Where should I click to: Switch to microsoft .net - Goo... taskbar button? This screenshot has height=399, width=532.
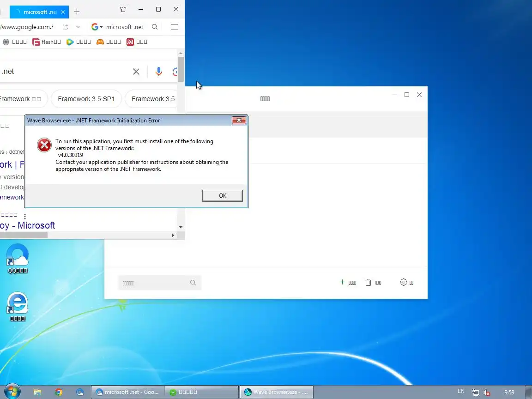(x=128, y=392)
